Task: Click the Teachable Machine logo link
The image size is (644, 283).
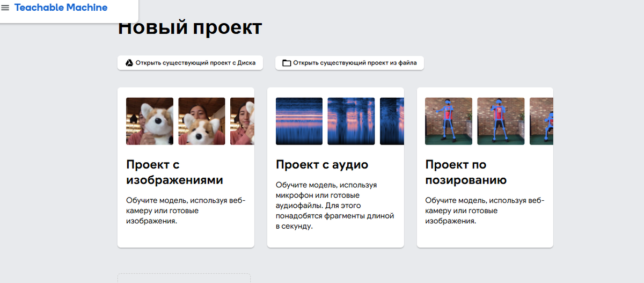Action: click(x=61, y=8)
